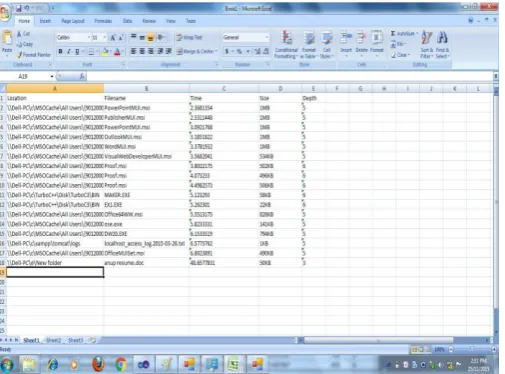The image size is (505, 374).
Task: Apply Percent Style number format
Action: [x=239, y=51]
